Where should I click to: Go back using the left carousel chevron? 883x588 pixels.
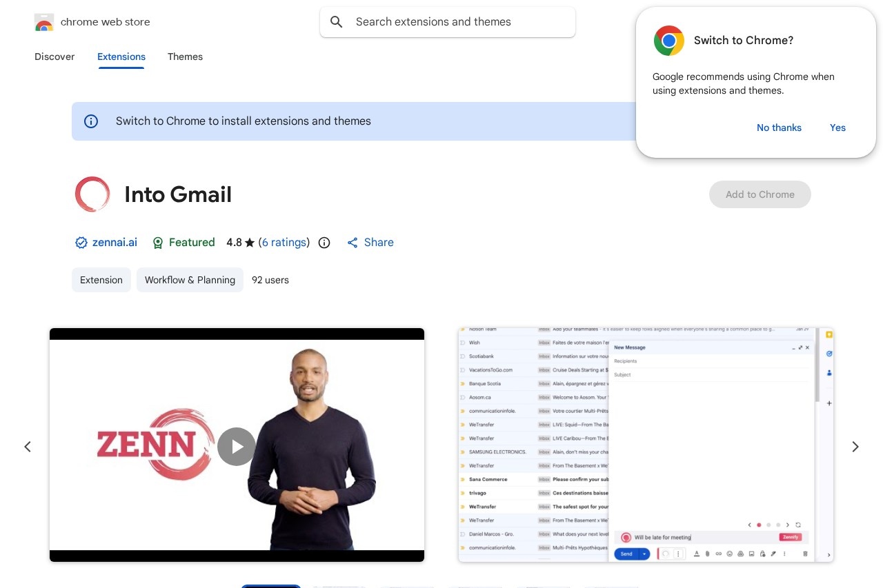[x=28, y=447]
